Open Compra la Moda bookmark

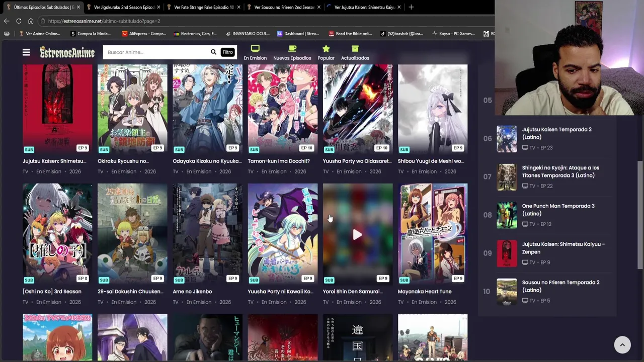91,34
